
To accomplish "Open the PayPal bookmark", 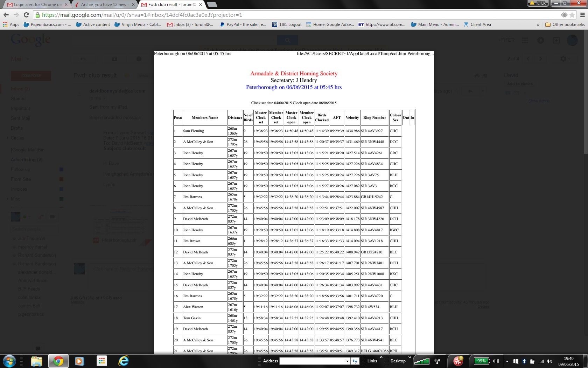I will (243, 25).
